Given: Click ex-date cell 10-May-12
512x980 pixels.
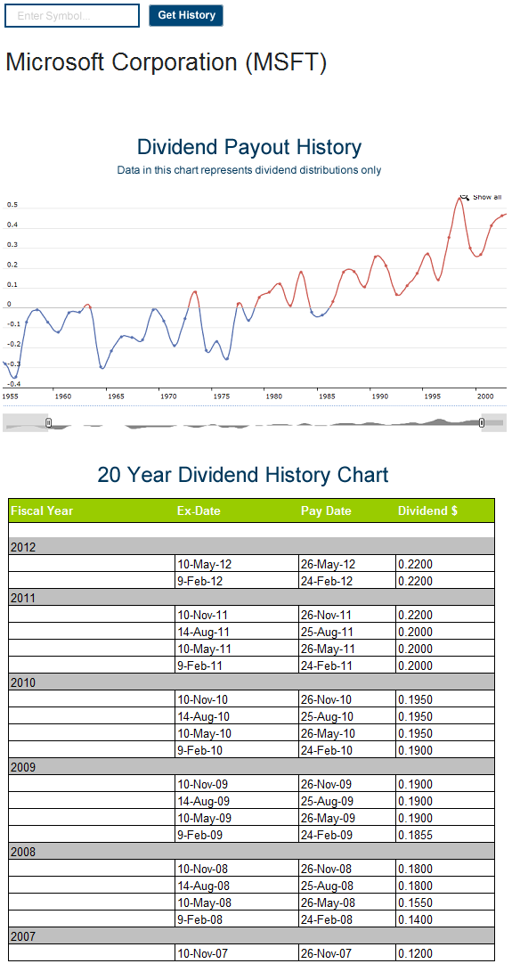Looking at the screenshot, I should pos(237,564).
